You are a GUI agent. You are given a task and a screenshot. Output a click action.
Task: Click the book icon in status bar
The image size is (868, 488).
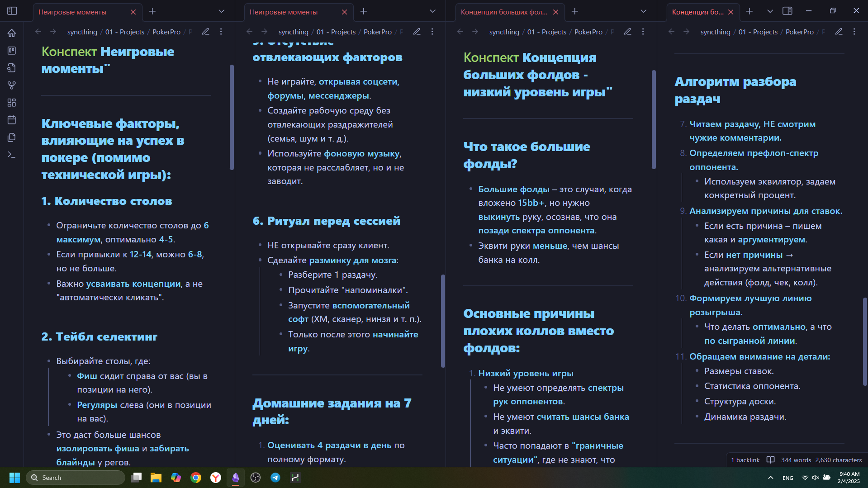(771, 460)
